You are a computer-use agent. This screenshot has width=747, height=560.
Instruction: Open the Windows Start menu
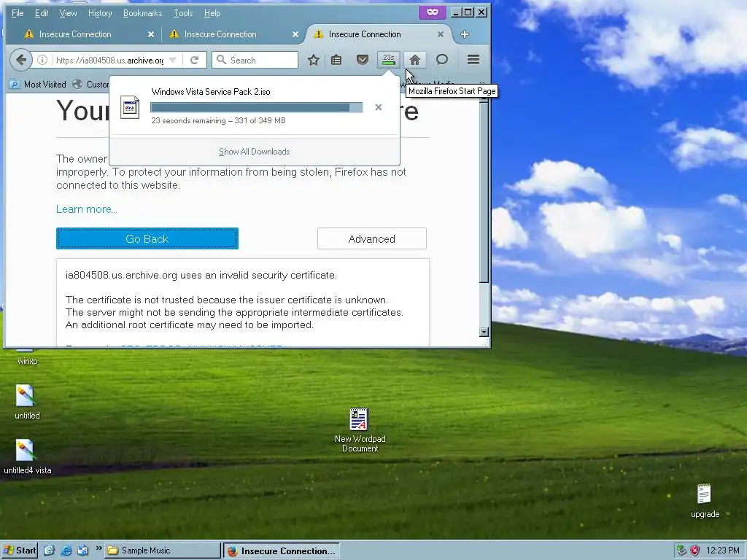pos(19,551)
